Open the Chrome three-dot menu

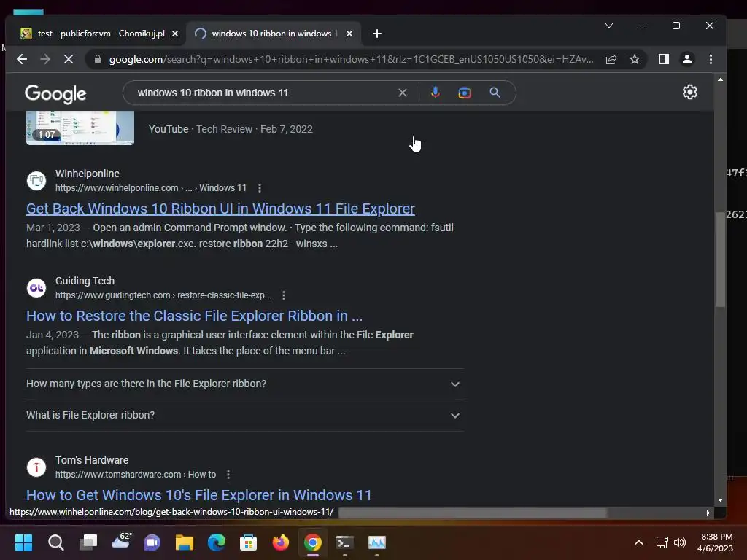point(711,59)
